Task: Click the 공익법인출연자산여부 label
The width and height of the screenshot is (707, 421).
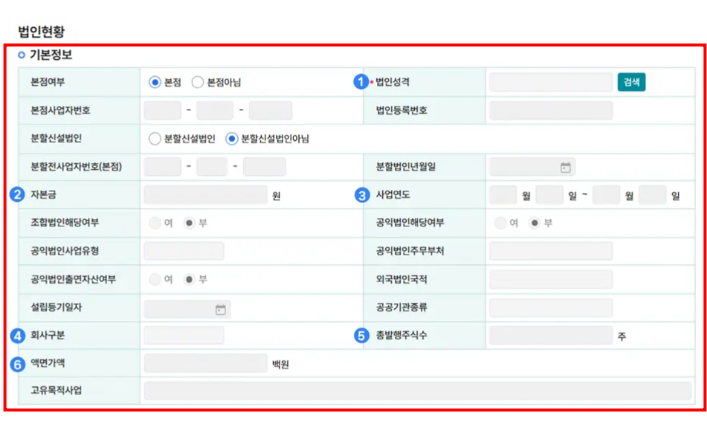Action: click(73, 279)
